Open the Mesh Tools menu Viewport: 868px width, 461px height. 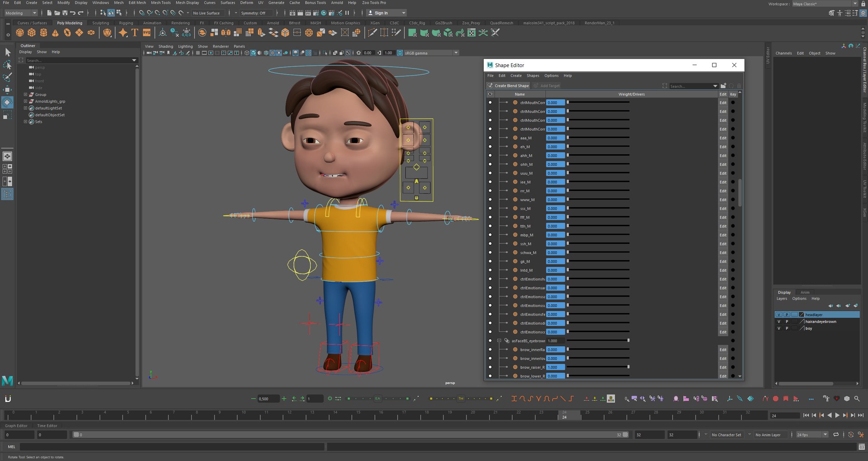(x=161, y=3)
